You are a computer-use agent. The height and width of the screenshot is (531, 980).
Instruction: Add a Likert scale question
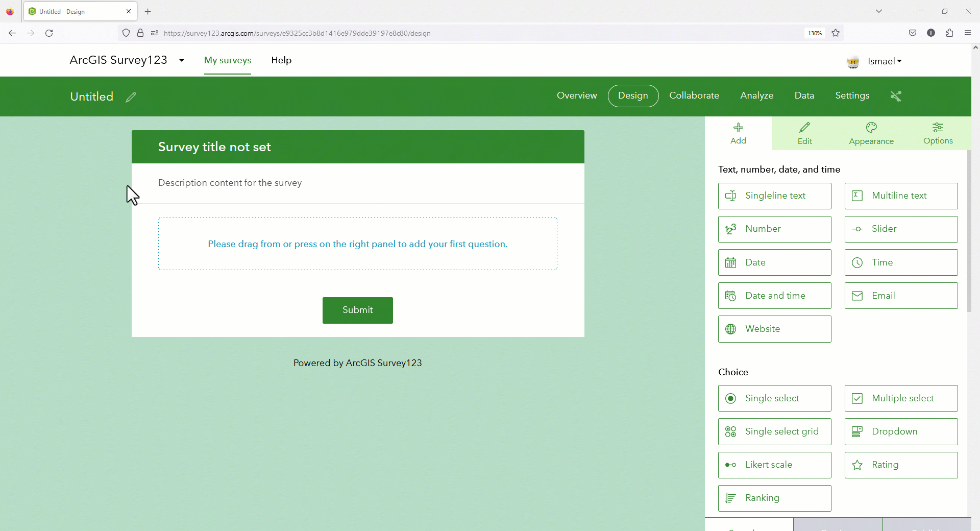pyautogui.click(x=774, y=465)
